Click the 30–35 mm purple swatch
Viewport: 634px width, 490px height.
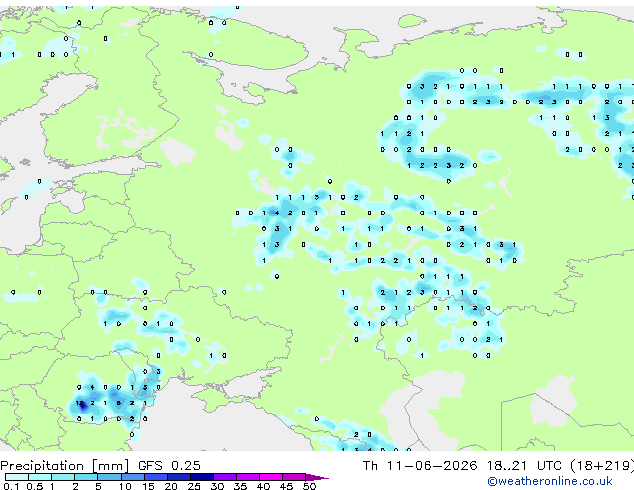click(x=224, y=477)
